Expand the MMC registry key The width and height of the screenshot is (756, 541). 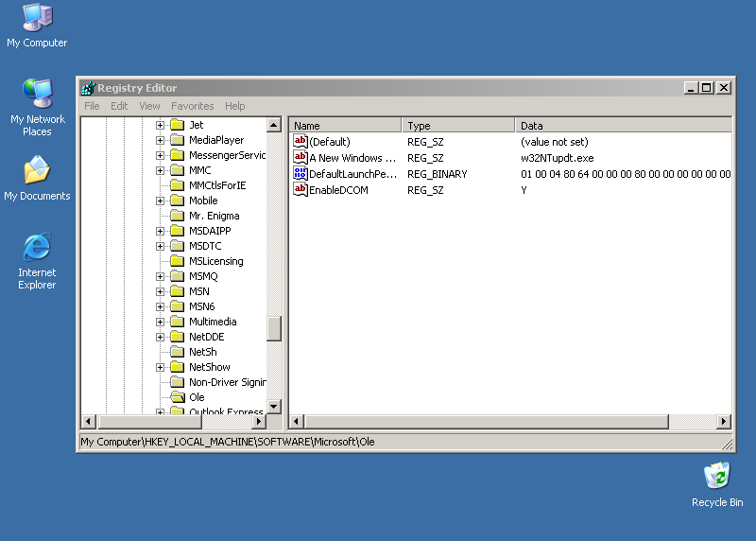[160, 171]
